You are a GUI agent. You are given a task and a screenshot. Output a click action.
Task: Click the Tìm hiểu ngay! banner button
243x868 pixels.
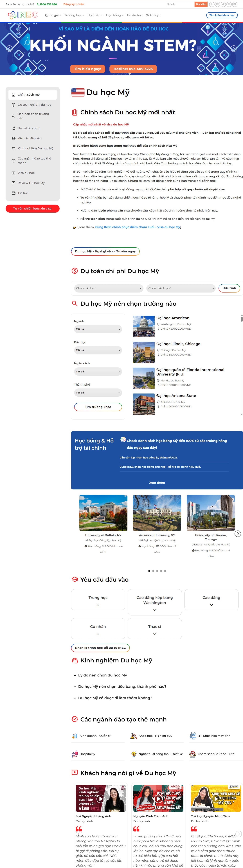[88, 69]
